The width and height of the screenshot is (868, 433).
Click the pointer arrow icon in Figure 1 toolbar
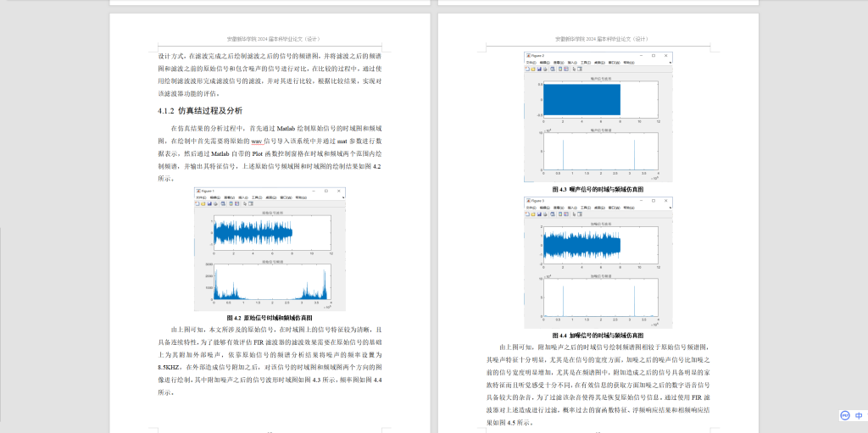pos(245,203)
